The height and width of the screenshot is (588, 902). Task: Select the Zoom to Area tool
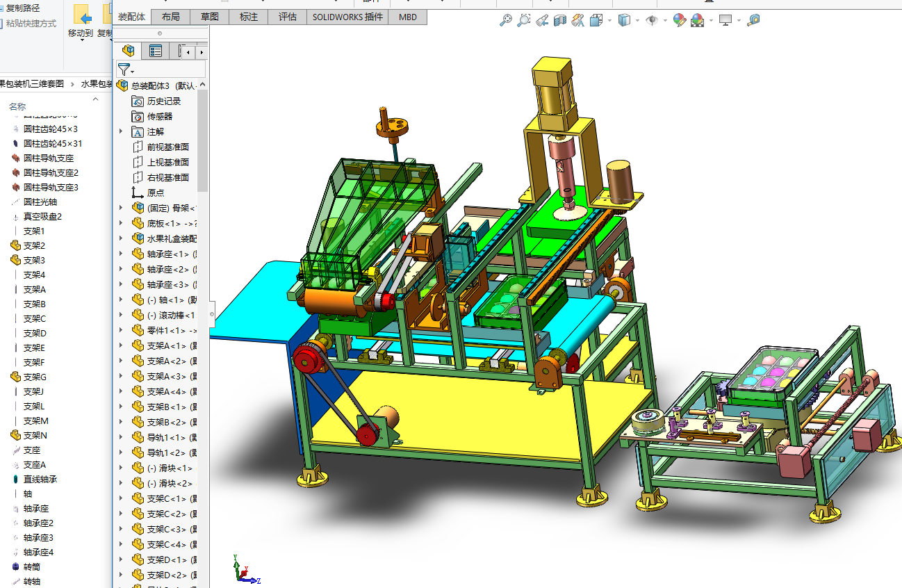(x=524, y=21)
